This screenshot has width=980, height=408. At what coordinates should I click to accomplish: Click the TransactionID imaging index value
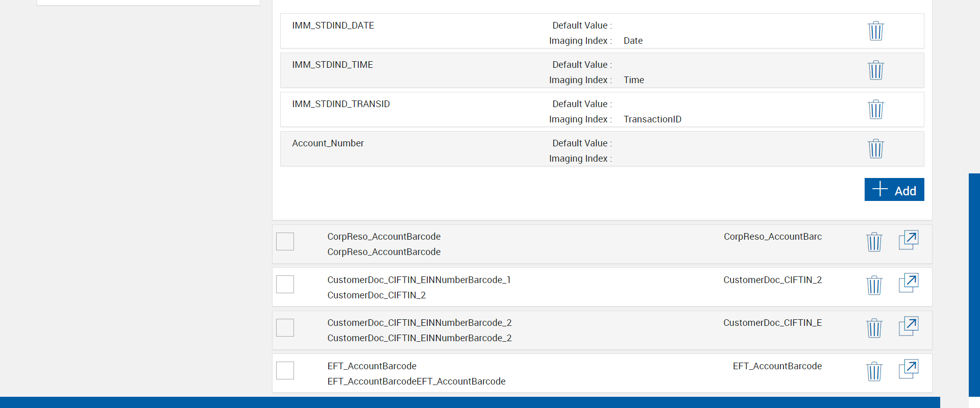point(652,119)
